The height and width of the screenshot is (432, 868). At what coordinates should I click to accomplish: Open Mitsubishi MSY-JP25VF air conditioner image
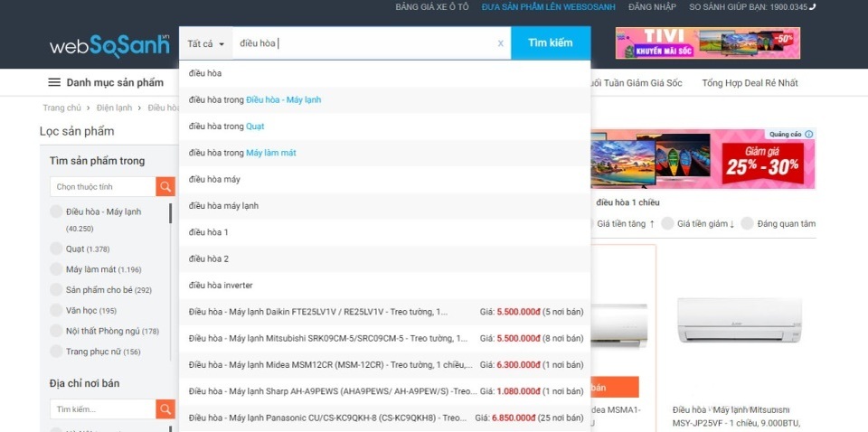click(x=740, y=319)
